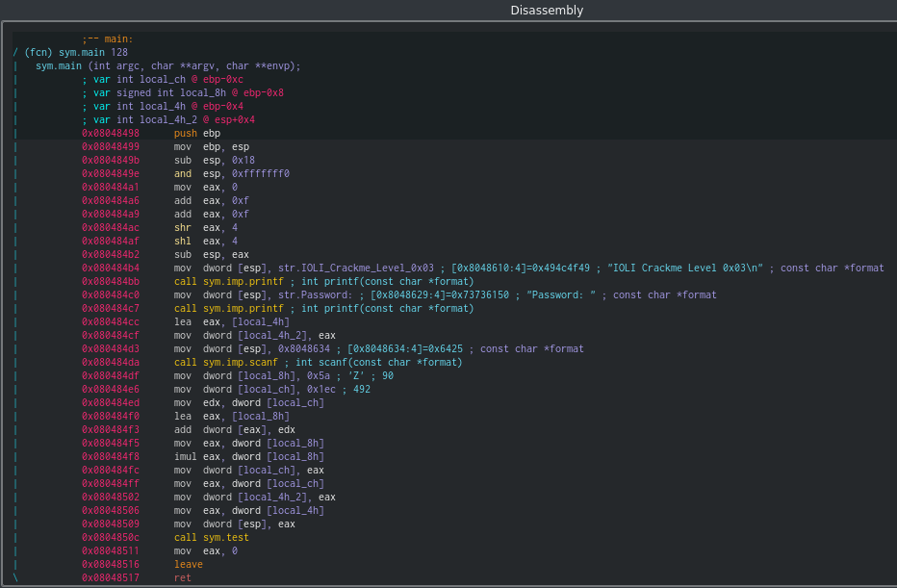The height and width of the screenshot is (588, 897).
Task: Select the sub esp, 0x18 instruction
Action: [214, 160]
